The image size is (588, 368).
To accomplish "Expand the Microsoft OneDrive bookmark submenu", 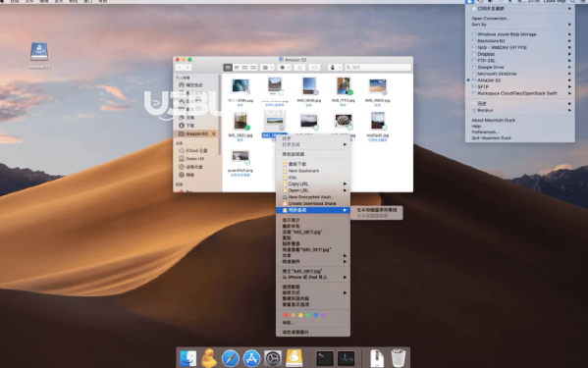I will [519, 74].
